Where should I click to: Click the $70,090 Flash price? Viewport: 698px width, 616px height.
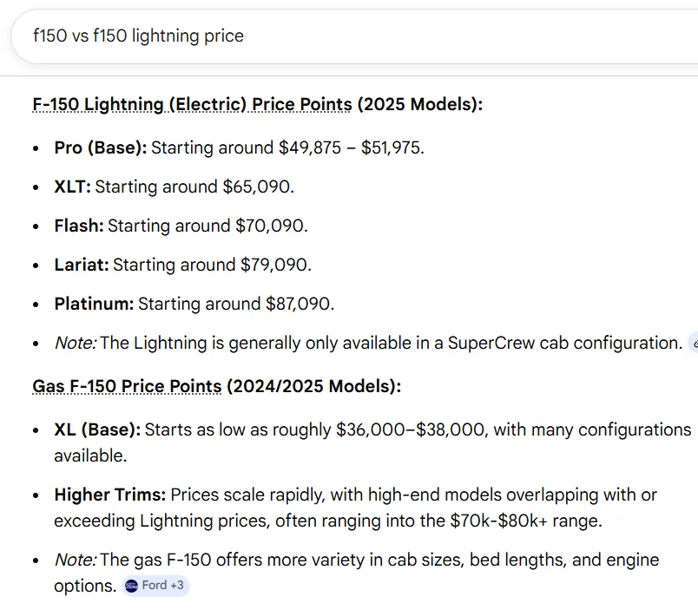(x=271, y=226)
